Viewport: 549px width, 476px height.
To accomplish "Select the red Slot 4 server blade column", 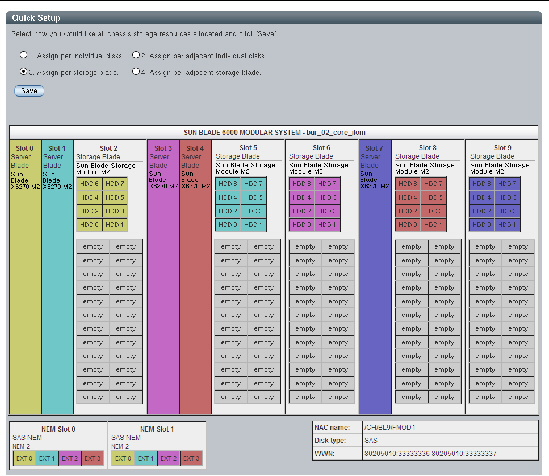I will (x=196, y=277).
